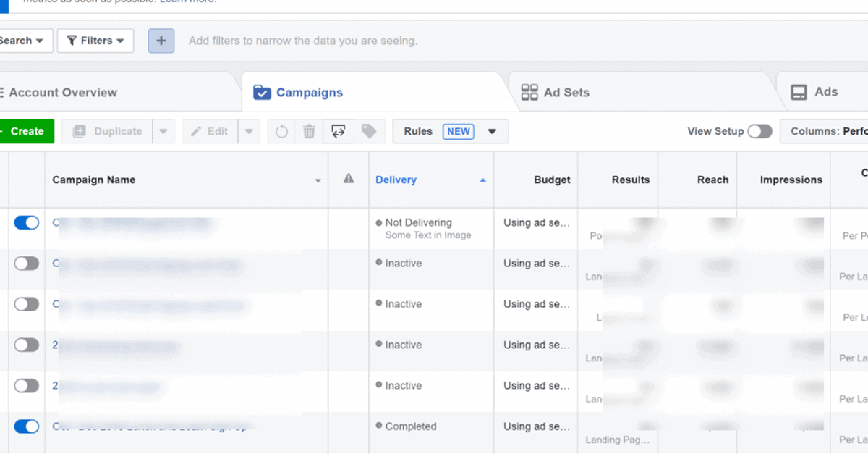Viewport: 868px width, 454px height.
Task: Click the plus icon to add a filter
Action: click(x=161, y=41)
